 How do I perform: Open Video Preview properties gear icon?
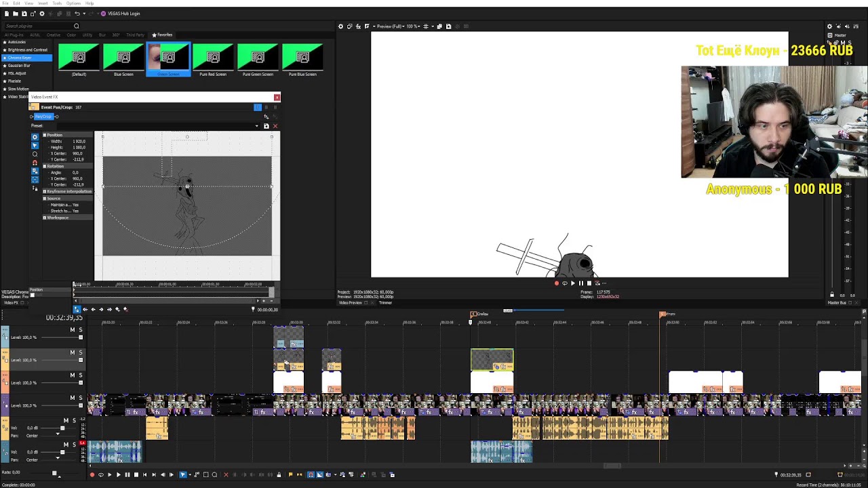pos(341,26)
